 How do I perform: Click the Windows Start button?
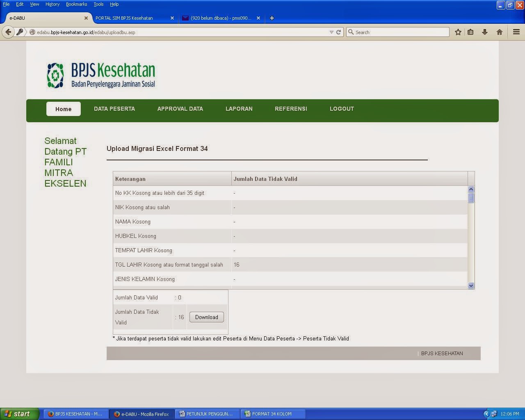click(x=19, y=414)
